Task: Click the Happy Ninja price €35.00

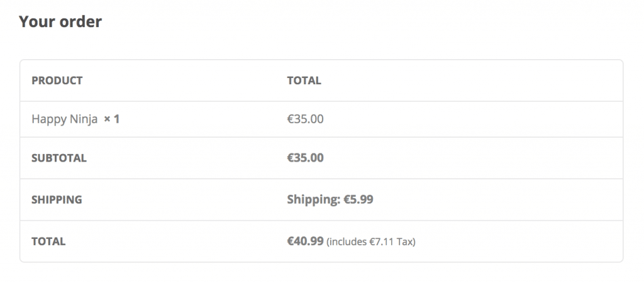Action: pyautogui.click(x=305, y=119)
